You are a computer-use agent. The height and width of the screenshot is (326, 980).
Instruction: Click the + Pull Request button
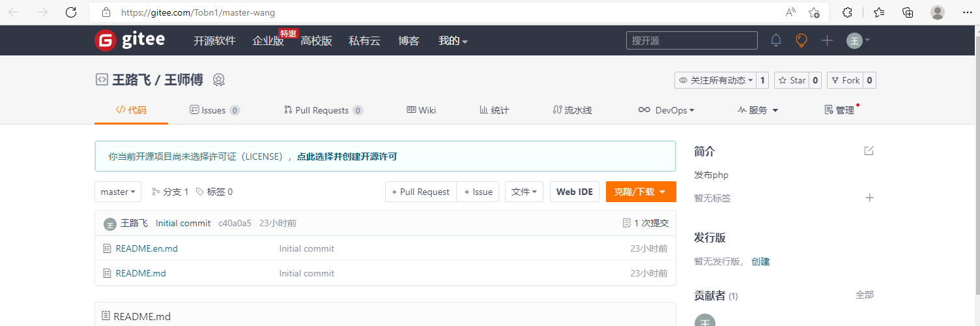coord(421,192)
